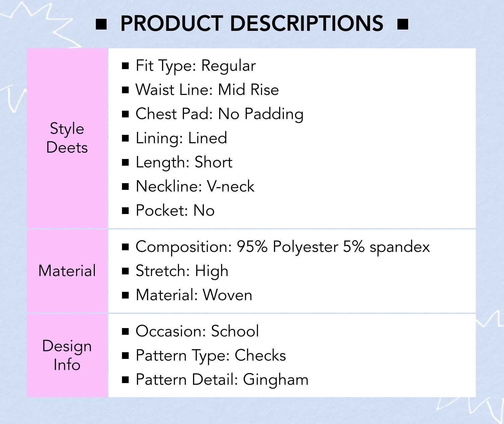Viewport: 504px width, 424px height.
Task: Click the Material: Woven text
Action: [x=194, y=295]
